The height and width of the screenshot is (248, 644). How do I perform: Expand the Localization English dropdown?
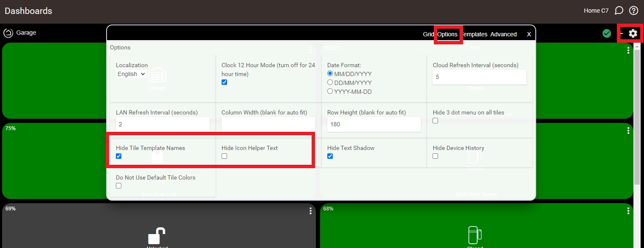(132, 74)
